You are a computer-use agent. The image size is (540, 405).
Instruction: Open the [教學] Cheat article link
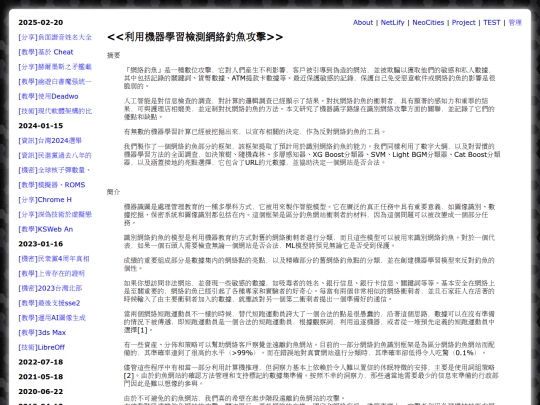pyautogui.click(x=46, y=52)
